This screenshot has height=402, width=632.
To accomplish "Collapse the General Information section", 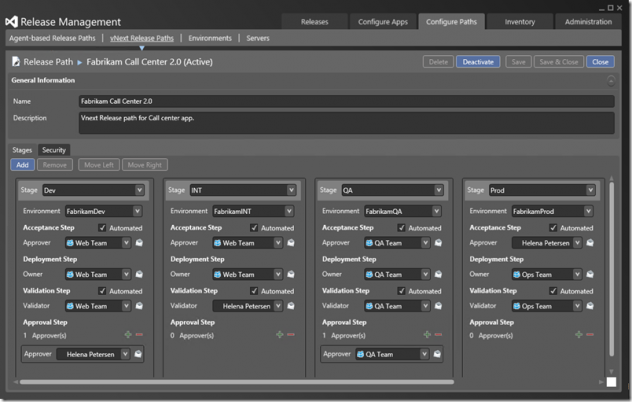I will point(610,80).
